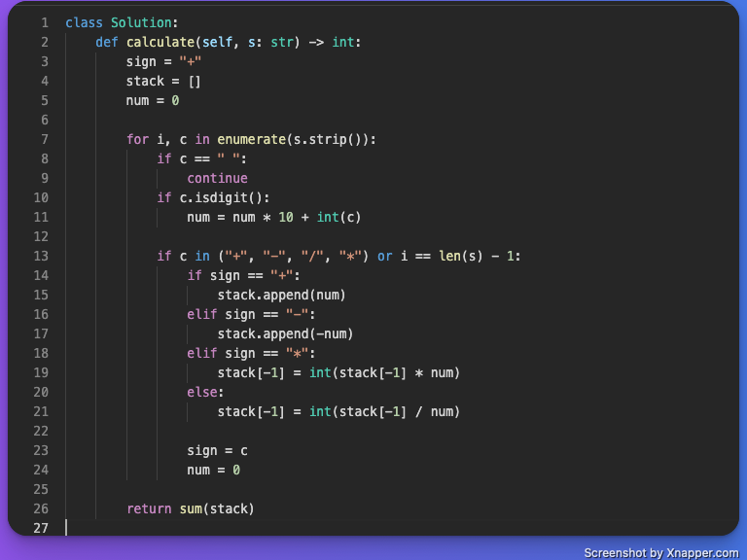Click line number 13 in the gutter

click(41, 257)
